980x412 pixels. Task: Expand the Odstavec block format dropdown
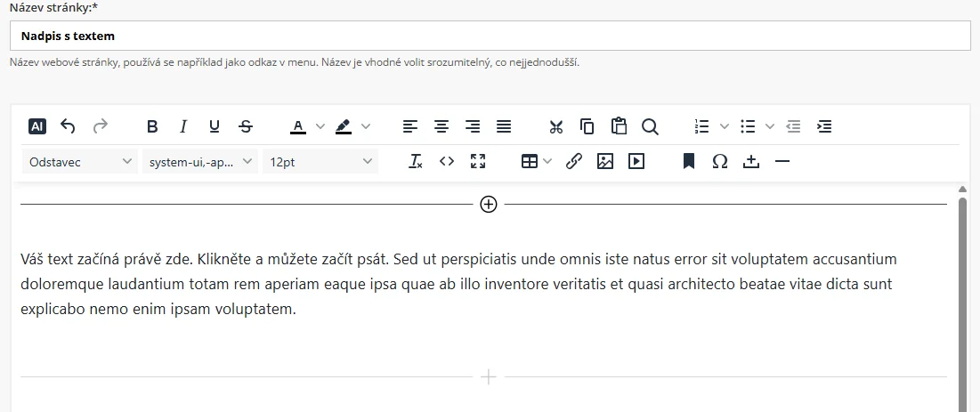pos(79,161)
